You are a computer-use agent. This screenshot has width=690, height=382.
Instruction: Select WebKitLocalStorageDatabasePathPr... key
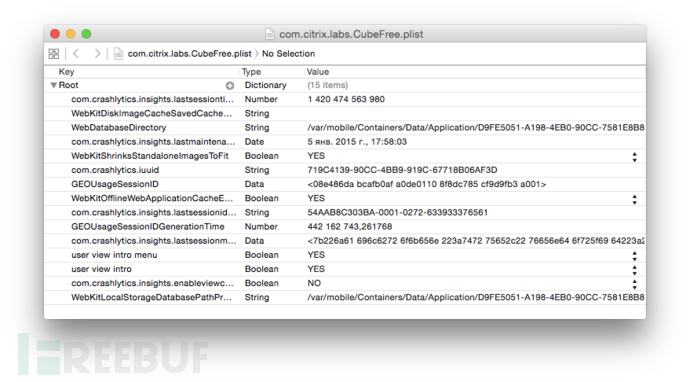pyautogui.click(x=151, y=298)
